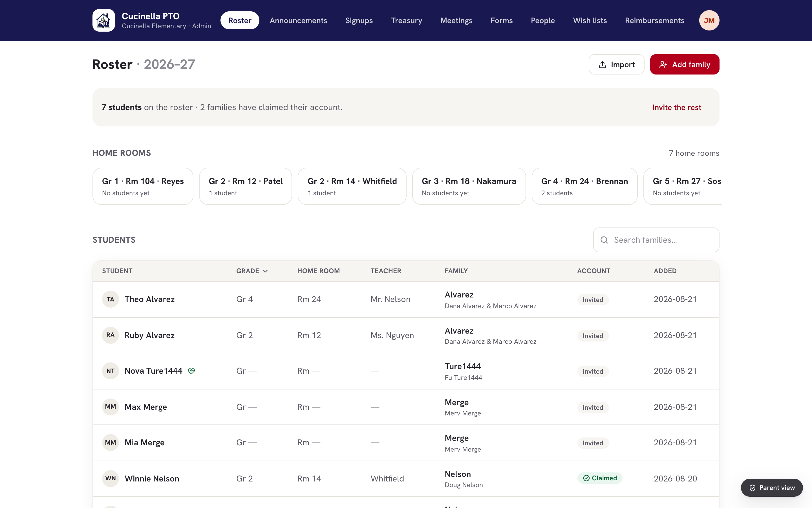Switch to the Signups tab

(x=359, y=21)
